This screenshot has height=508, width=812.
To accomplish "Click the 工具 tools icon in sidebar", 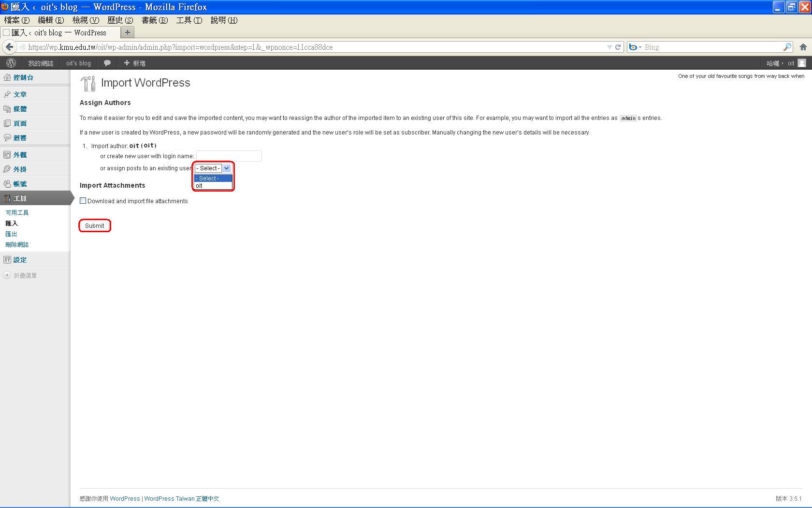I will coord(7,198).
